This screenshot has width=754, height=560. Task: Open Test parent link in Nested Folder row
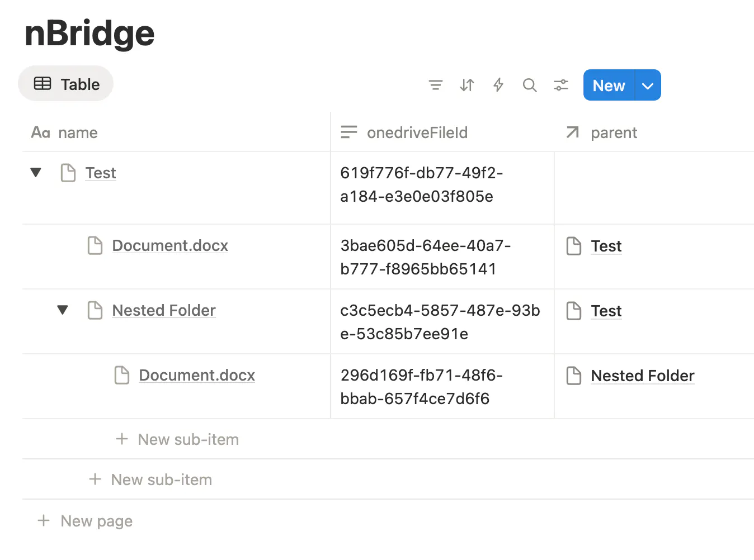point(606,311)
